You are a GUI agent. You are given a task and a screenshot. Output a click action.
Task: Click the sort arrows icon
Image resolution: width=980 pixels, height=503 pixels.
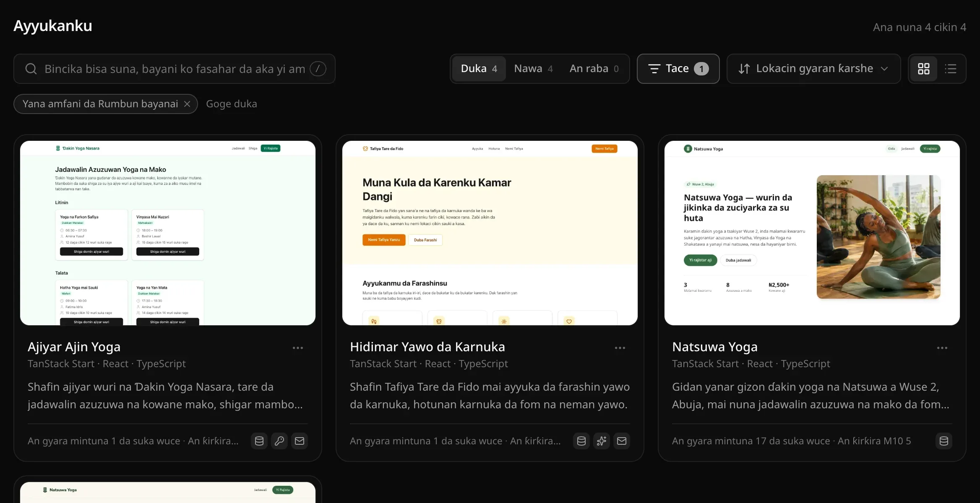tap(744, 69)
